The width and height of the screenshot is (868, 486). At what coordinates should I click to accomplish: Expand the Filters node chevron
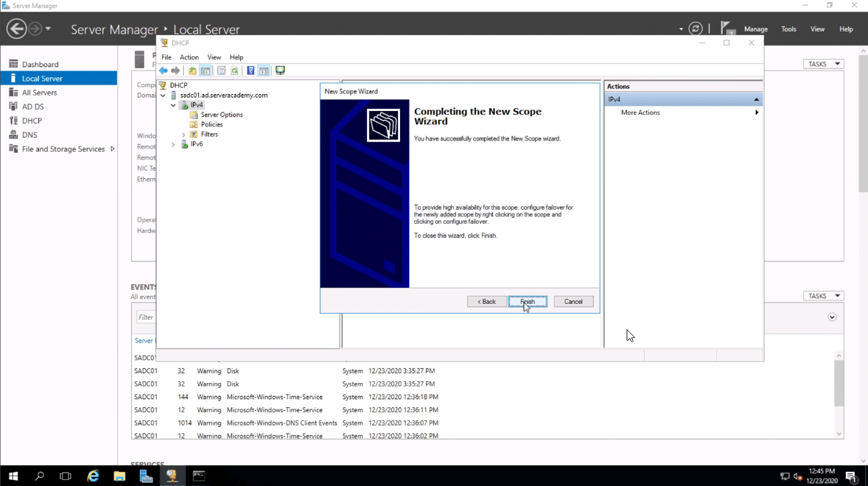(182, 134)
